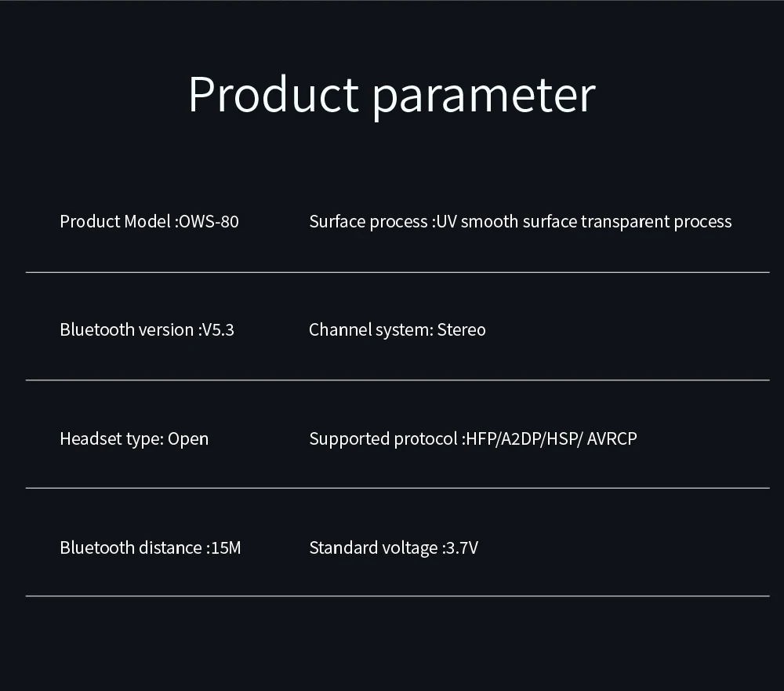Click the Supported protocol HFP/A2DP text
Screen dimensions: 784x691
(473, 438)
